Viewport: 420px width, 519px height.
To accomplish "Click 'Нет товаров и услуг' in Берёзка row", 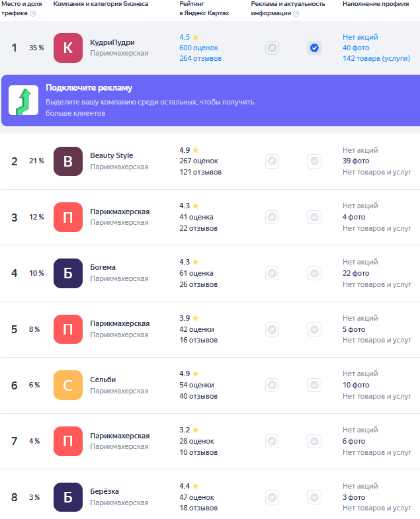I will [x=377, y=508].
